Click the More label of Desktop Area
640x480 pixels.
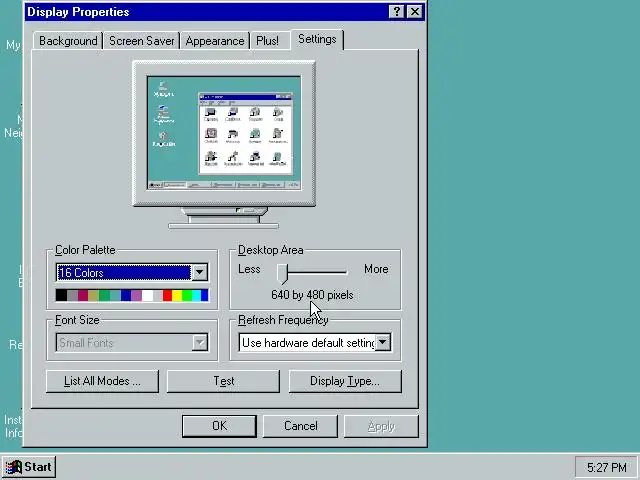(x=376, y=269)
